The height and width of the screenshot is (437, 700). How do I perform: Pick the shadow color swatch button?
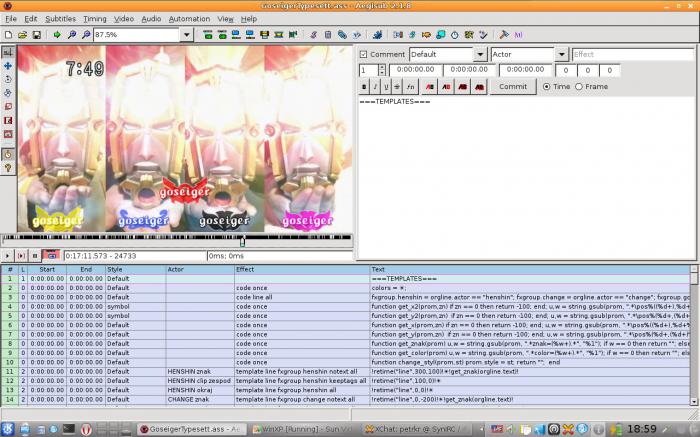tap(479, 87)
